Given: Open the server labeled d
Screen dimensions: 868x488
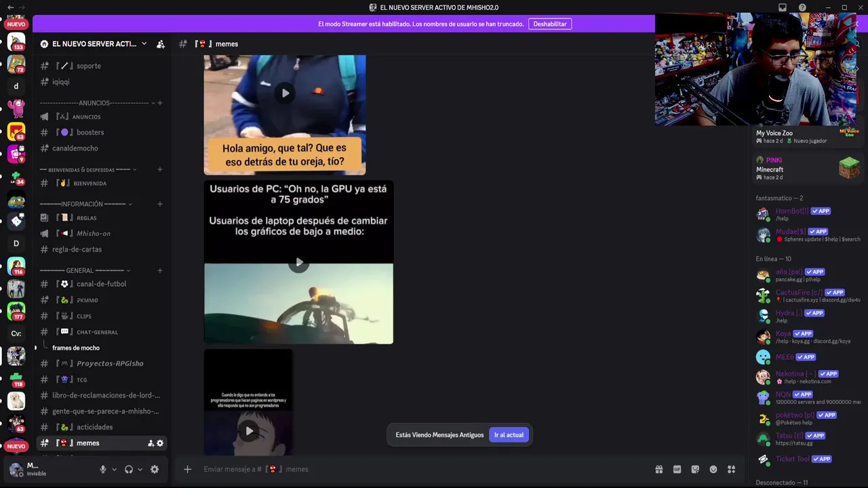Looking at the screenshot, I should coord(16,86).
